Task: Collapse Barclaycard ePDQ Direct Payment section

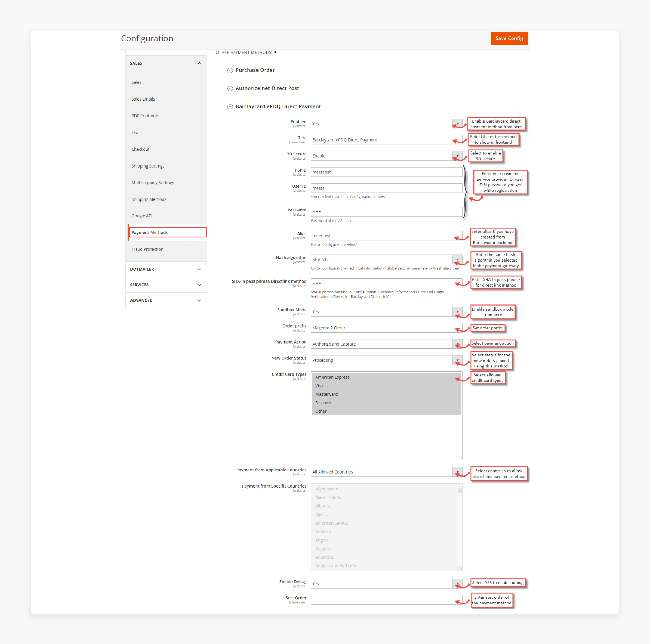Action: (278, 106)
